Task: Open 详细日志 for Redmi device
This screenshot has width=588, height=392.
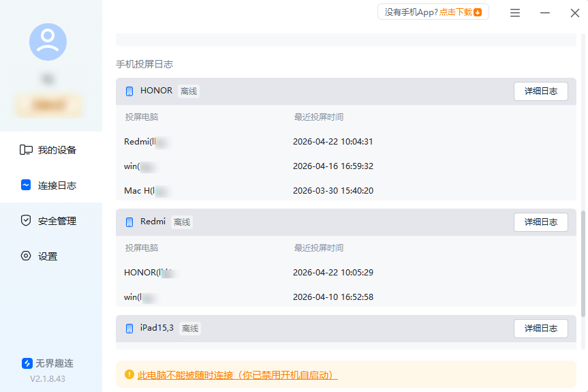Action: 540,222
